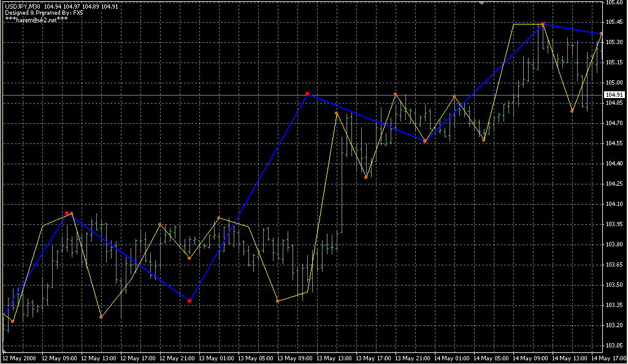628x364 pixels.
Task: Click the orange marker at the 104.55 blue-line low
Action: [424, 141]
